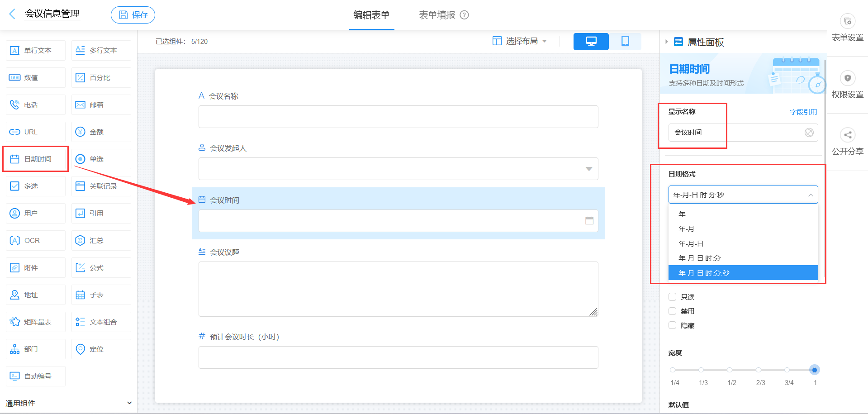This screenshot has width=868, height=414.
Task: Collapse the 通用组件 section
Action: pyautogui.click(x=129, y=403)
